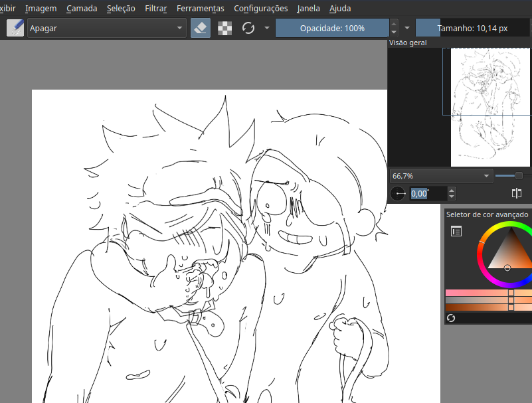Click the Visão geral panel title
The width and height of the screenshot is (532, 403).
(408, 42)
